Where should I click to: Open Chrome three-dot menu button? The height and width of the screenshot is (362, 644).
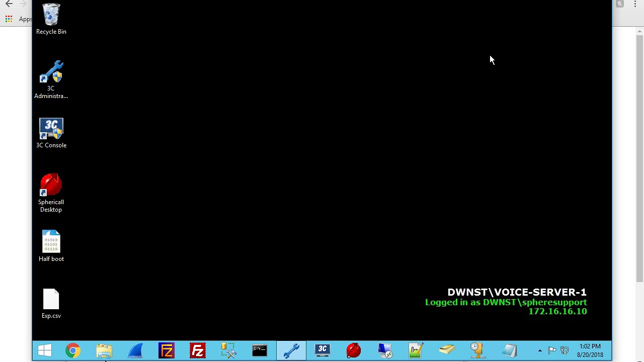coord(635,4)
